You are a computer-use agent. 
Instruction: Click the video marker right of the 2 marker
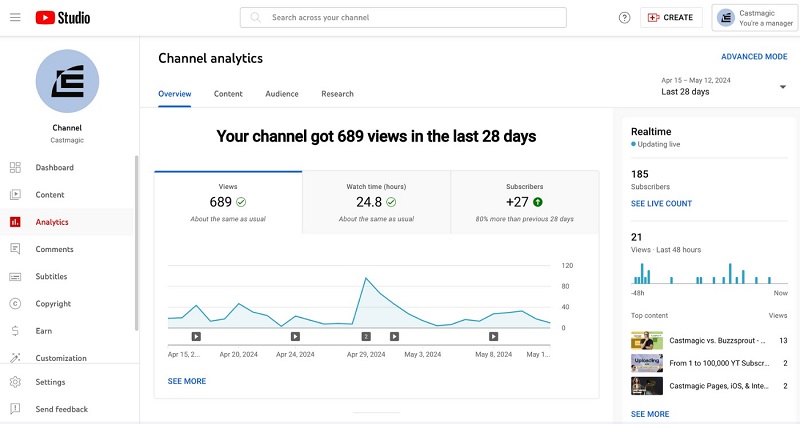[x=394, y=336]
